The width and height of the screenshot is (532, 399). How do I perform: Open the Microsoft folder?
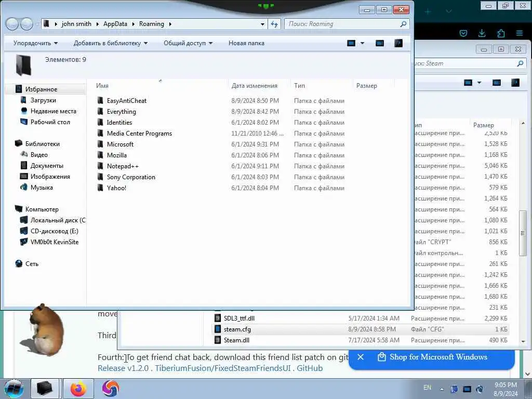click(x=120, y=144)
